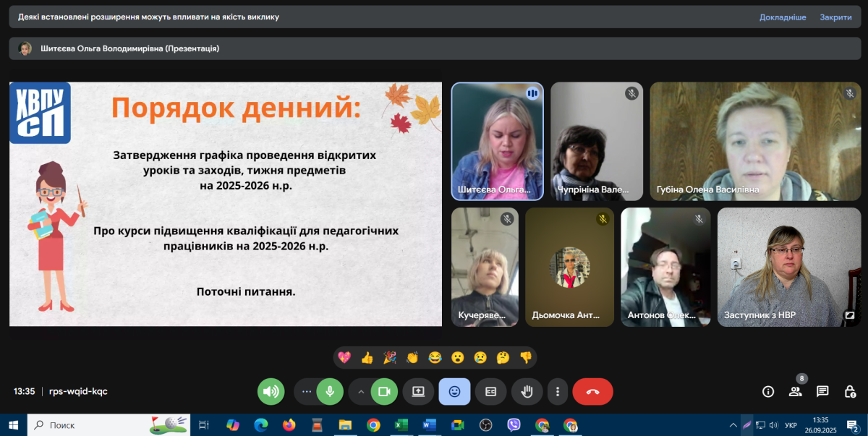Raise your hand in the meeting

[x=527, y=391]
